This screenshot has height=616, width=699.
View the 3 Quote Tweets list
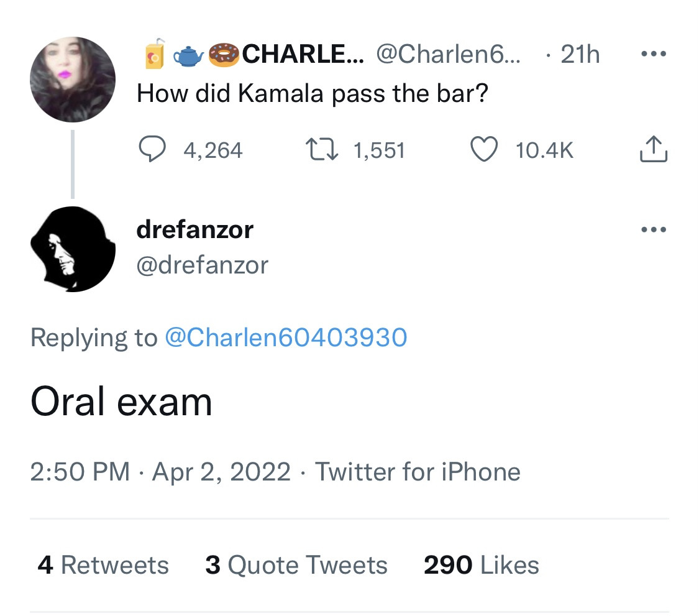(296, 565)
